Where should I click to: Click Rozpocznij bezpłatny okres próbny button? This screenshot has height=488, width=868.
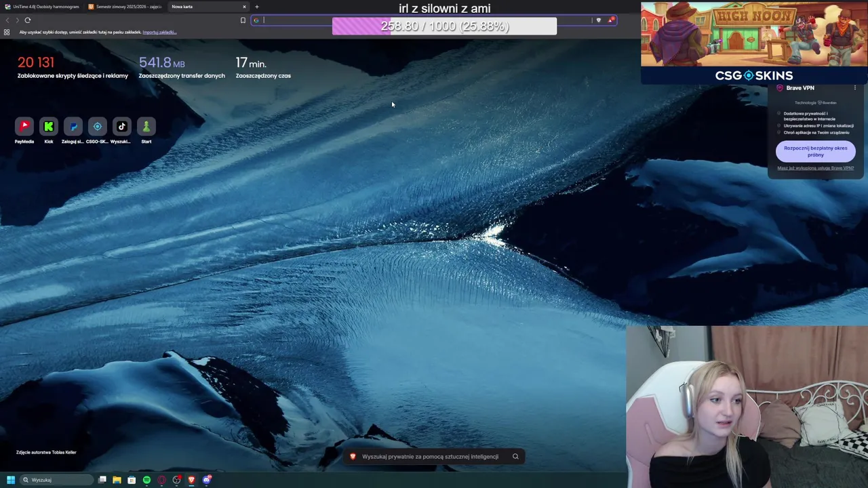(x=816, y=151)
